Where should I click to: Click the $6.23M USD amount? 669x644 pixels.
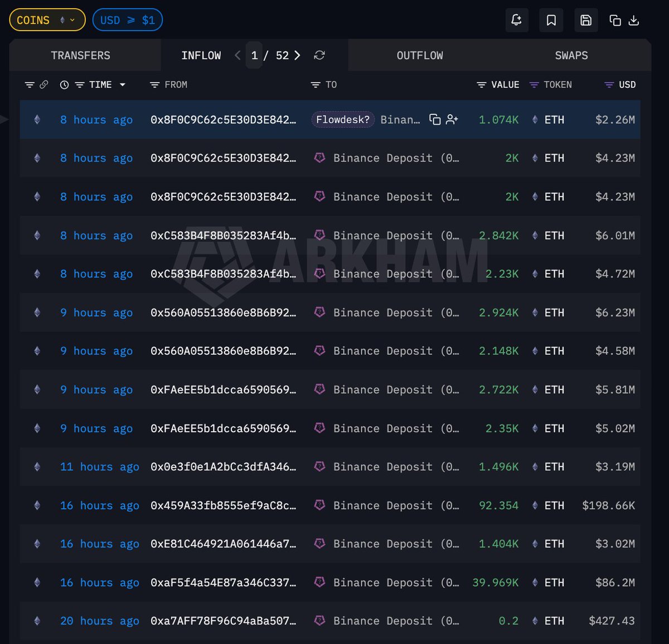[615, 313]
